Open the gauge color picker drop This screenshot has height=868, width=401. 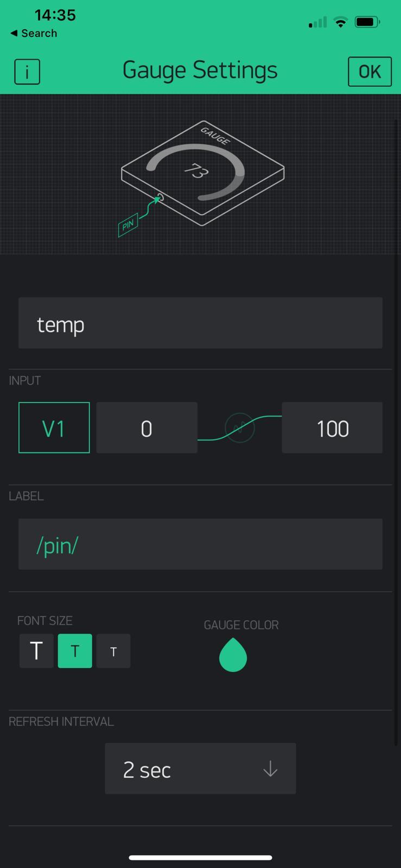(x=233, y=655)
